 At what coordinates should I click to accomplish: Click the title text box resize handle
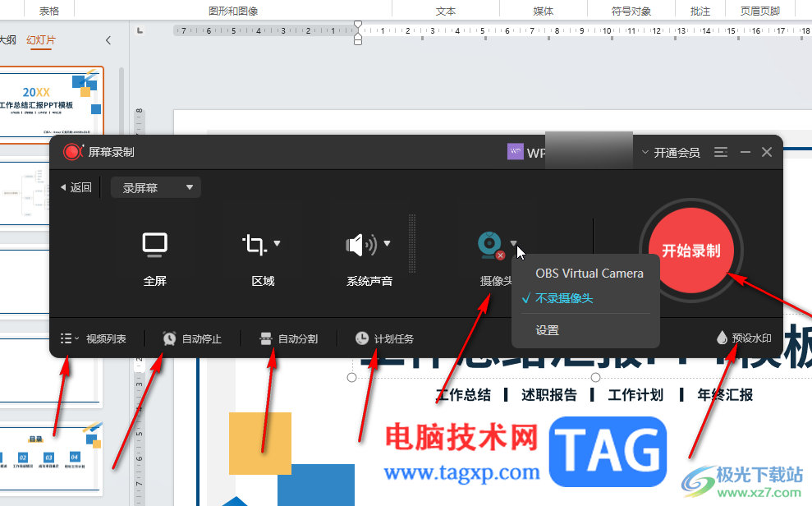[595, 377]
